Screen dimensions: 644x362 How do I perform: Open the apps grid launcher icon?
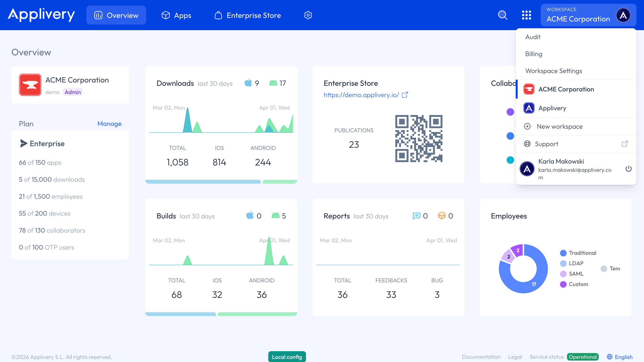pos(526,15)
